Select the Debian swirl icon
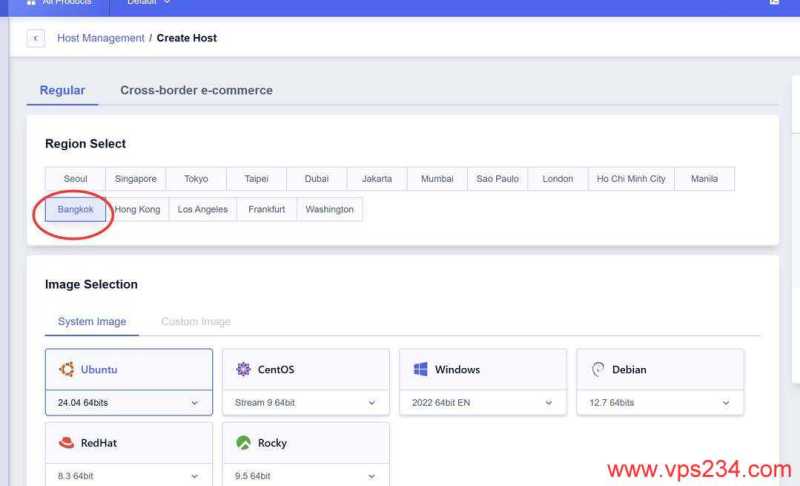800x486 pixels. [x=598, y=369]
